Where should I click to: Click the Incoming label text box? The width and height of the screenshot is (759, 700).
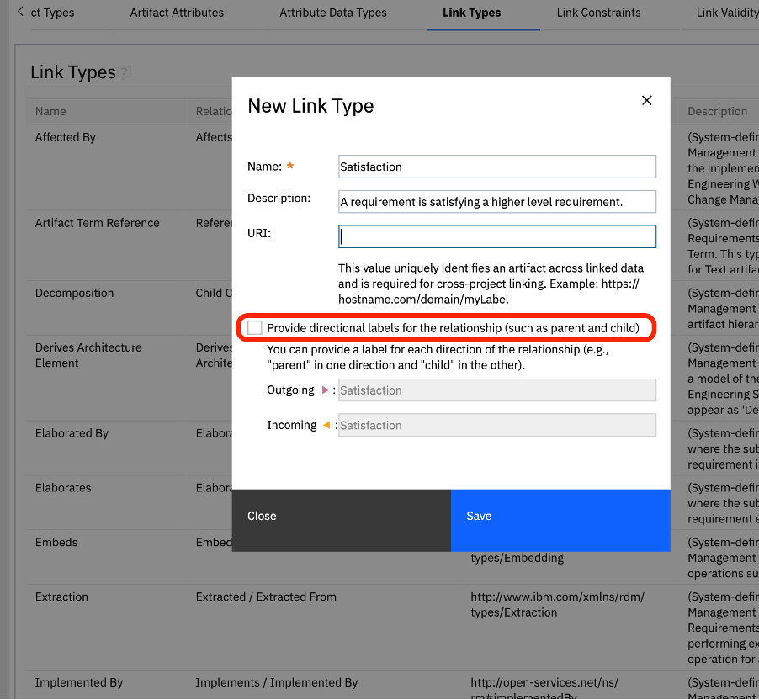pyautogui.click(x=496, y=425)
